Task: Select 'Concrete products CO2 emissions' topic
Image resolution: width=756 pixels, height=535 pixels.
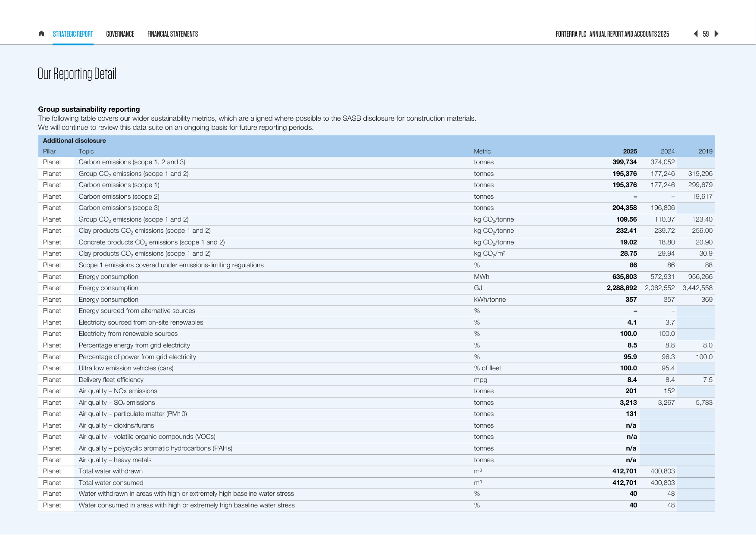Action: 152,242
